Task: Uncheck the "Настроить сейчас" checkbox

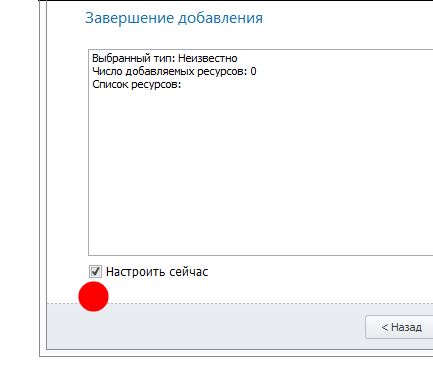Action: pos(95,272)
